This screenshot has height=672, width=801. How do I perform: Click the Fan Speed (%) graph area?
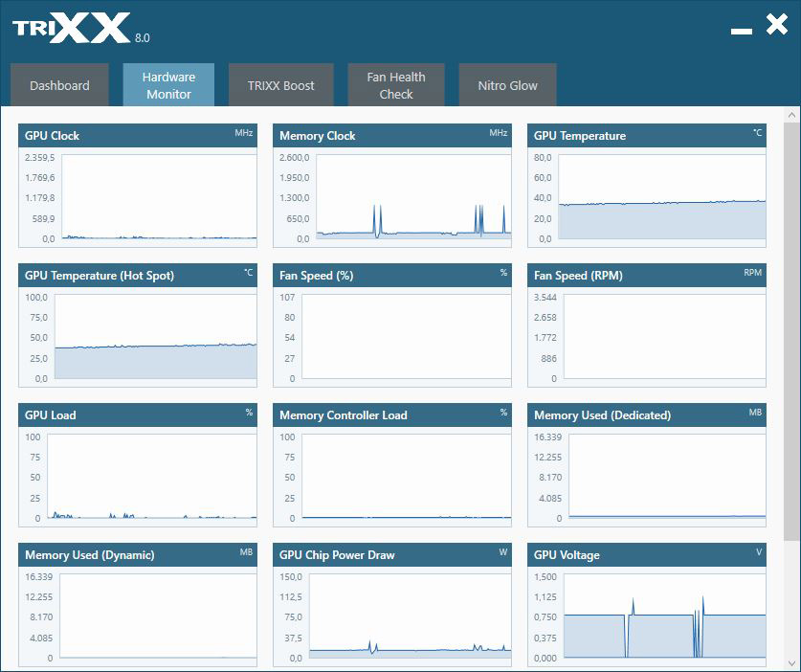coord(407,336)
